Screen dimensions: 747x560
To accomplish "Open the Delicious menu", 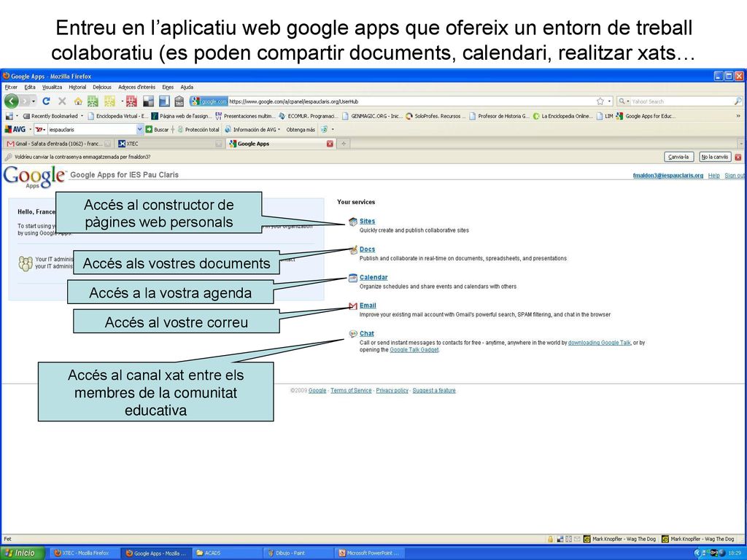I will pyautogui.click(x=102, y=87).
